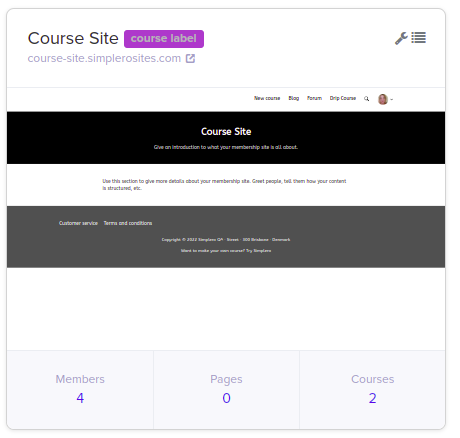Click the user avatar in site preview

click(383, 99)
